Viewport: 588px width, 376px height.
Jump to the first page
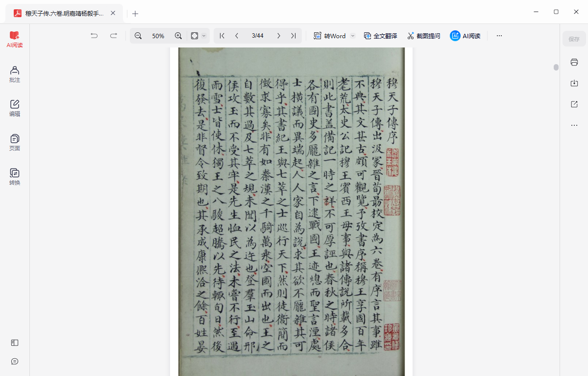[222, 36]
